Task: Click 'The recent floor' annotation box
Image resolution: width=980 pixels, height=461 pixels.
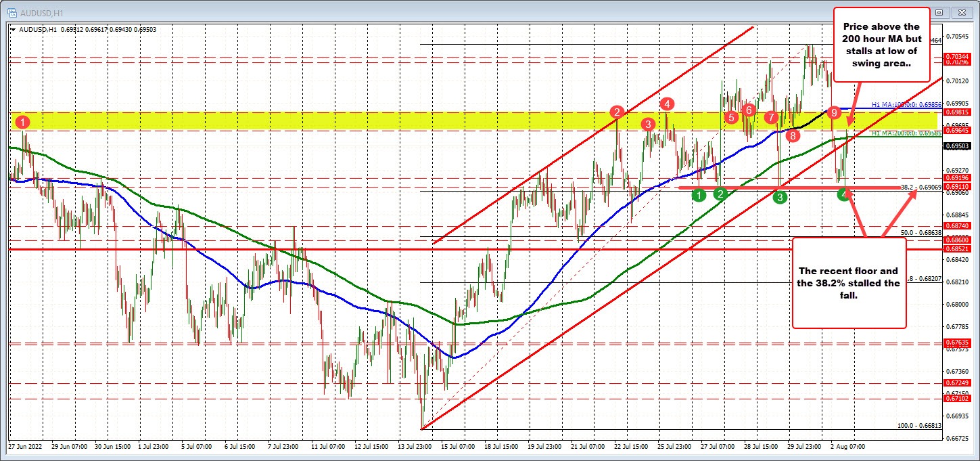Action: (849, 284)
